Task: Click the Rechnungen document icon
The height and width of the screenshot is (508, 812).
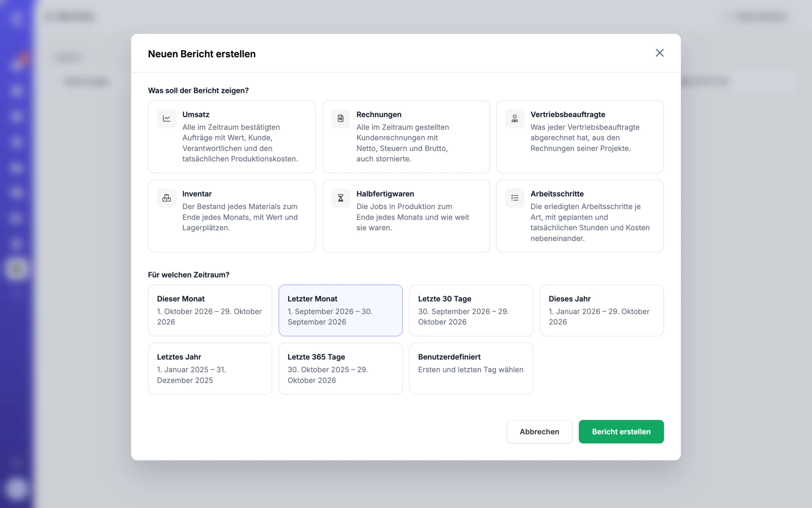Action: [340, 119]
